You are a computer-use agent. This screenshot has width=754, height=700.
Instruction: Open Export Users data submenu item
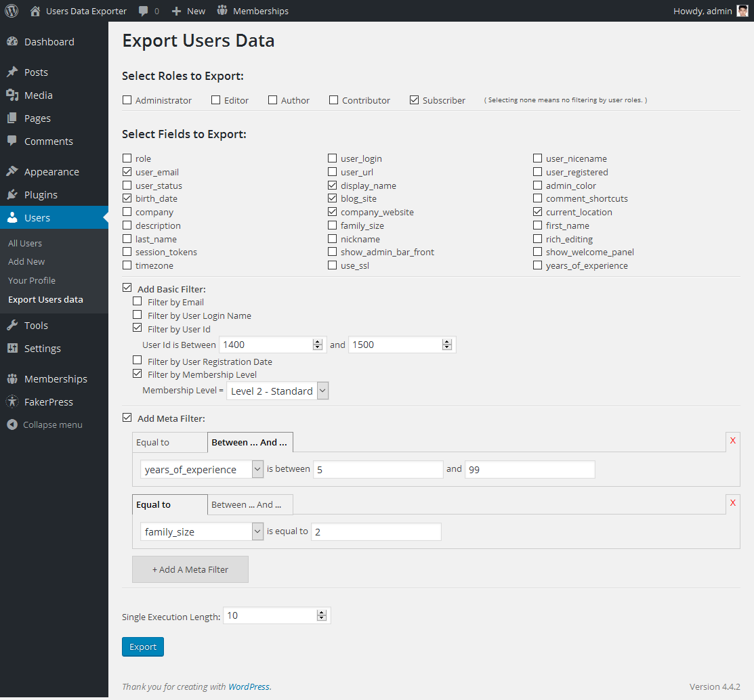[45, 299]
